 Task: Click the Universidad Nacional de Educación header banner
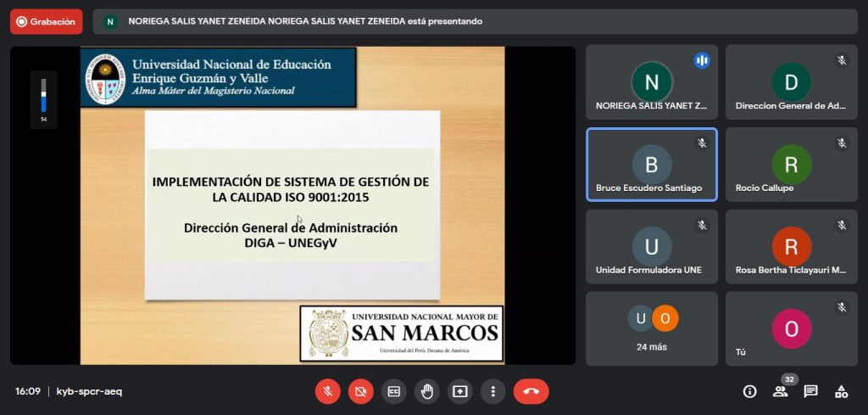[x=218, y=77]
